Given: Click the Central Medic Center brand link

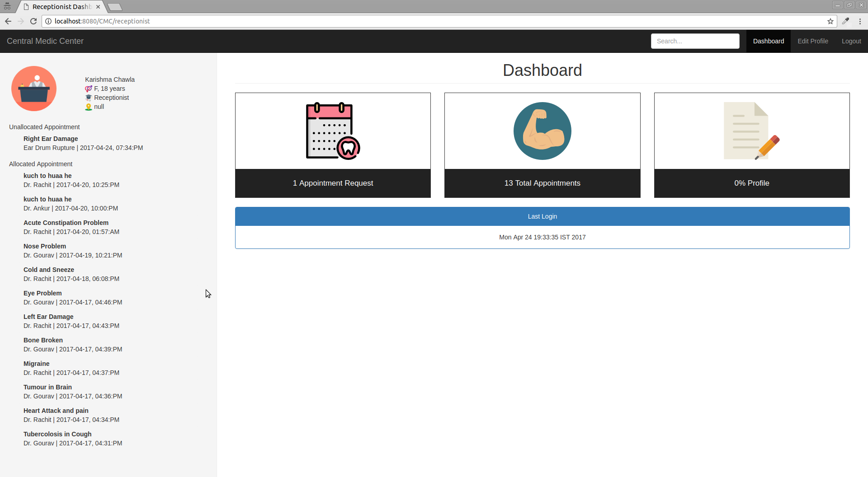Looking at the screenshot, I should (x=45, y=41).
